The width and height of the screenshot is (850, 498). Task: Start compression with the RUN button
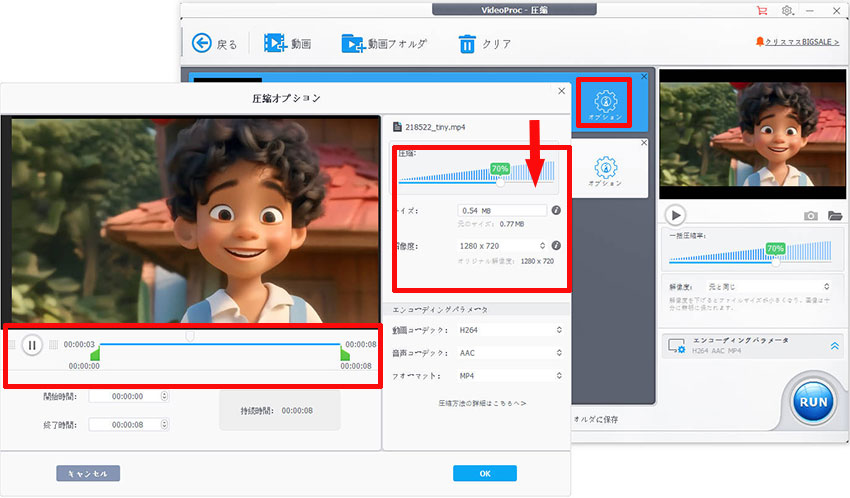tap(813, 402)
